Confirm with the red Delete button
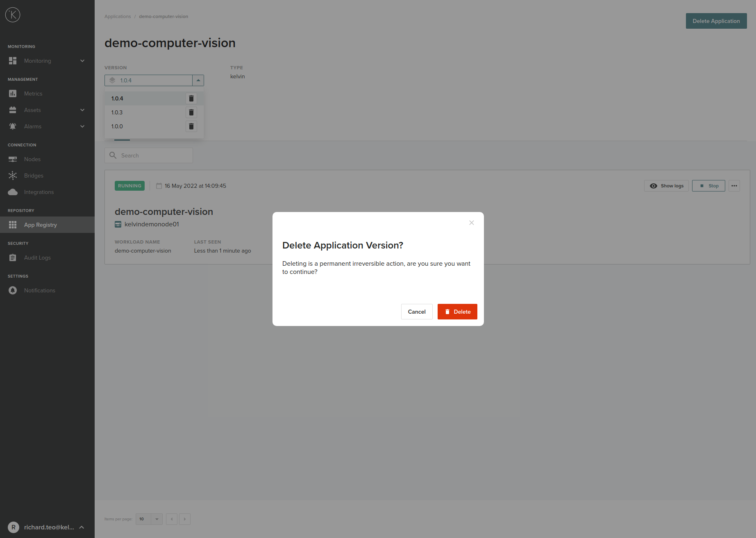Image resolution: width=756 pixels, height=538 pixels. tap(457, 312)
